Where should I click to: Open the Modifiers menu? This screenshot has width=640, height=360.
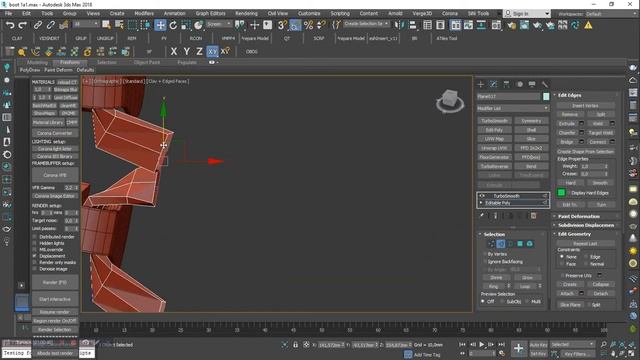pos(144,13)
